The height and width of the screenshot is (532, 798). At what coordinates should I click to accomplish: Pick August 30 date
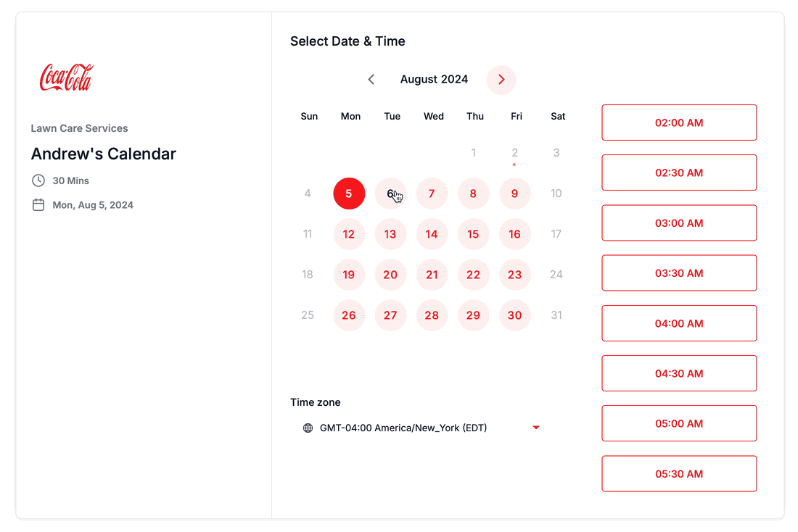[514, 315]
